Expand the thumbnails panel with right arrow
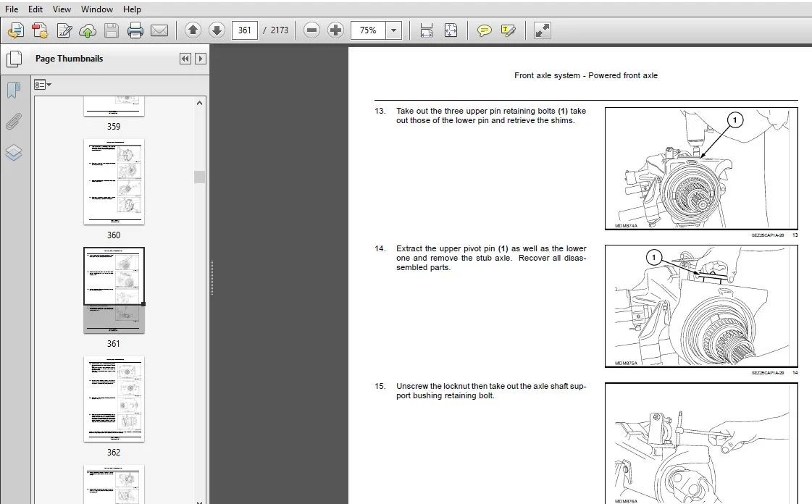The width and height of the screenshot is (812, 504). click(201, 59)
